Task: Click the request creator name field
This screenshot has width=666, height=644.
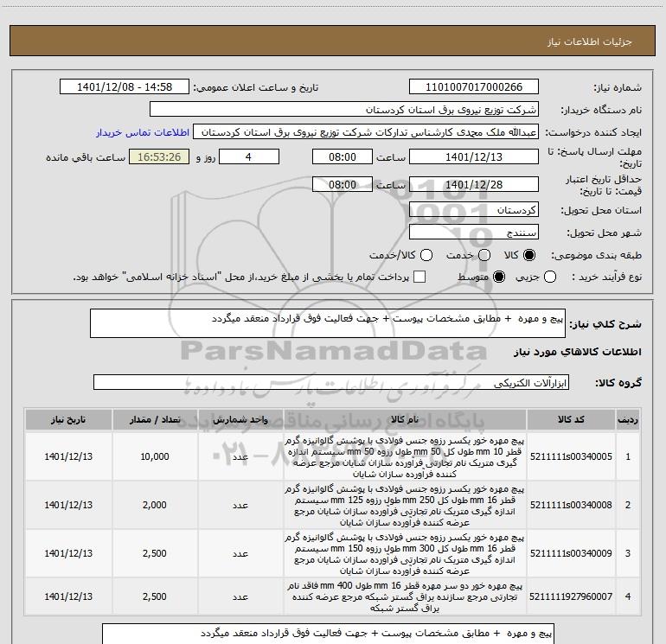Action: tap(366, 132)
